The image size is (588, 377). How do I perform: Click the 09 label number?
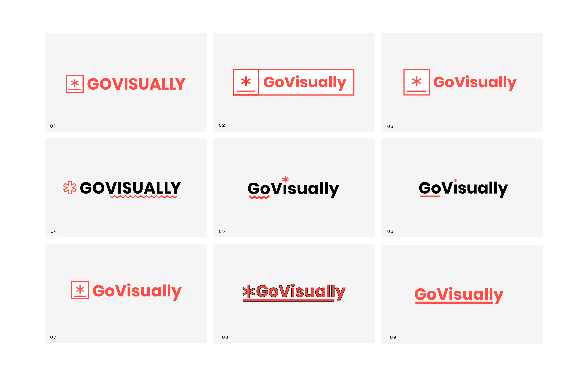393,337
